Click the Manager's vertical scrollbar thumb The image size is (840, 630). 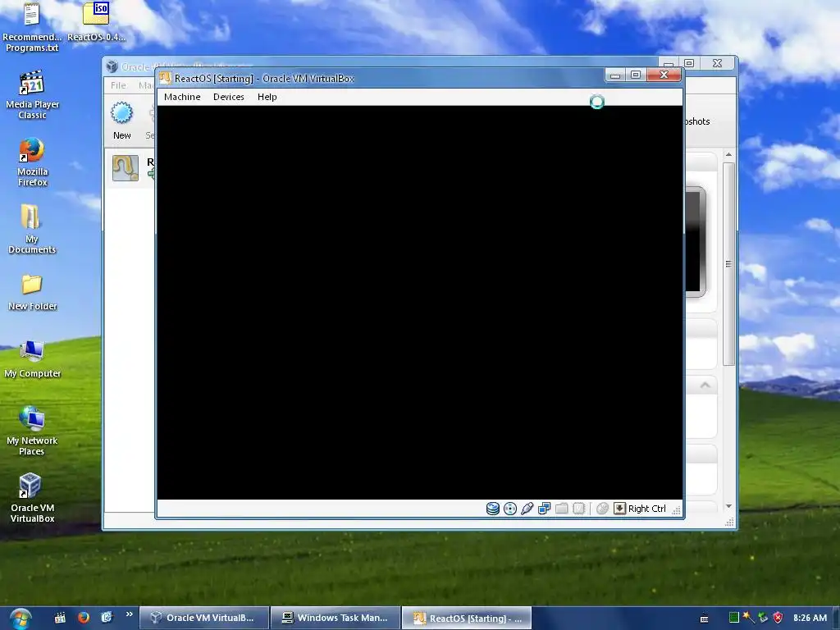click(728, 264)
